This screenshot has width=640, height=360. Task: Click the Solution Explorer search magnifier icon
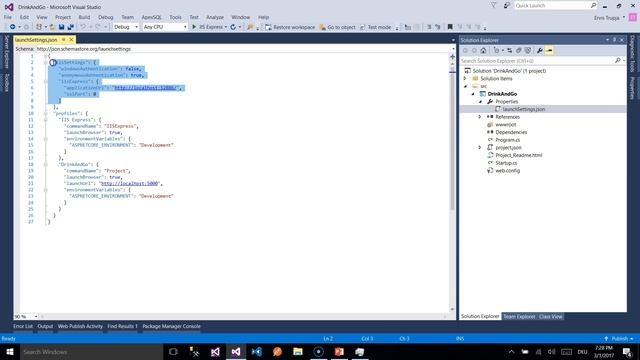618,60
